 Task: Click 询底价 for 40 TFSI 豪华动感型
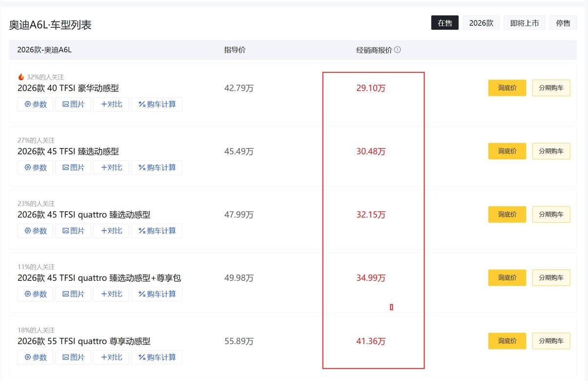(507, 88)
